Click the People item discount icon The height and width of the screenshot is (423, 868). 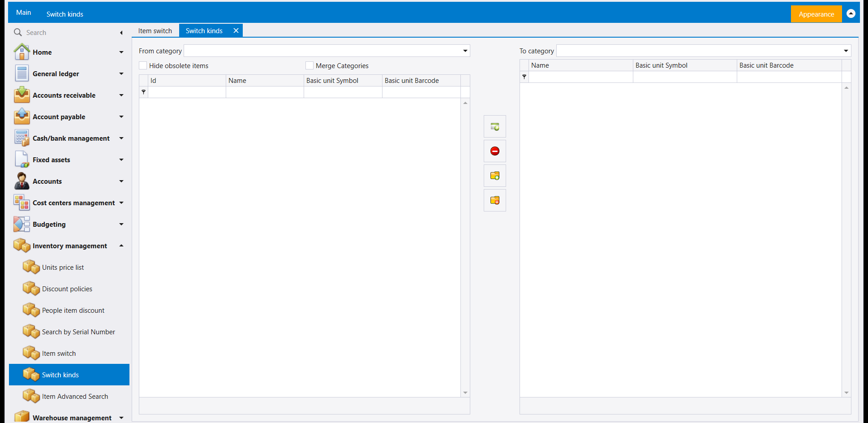[x=31, y=310]
